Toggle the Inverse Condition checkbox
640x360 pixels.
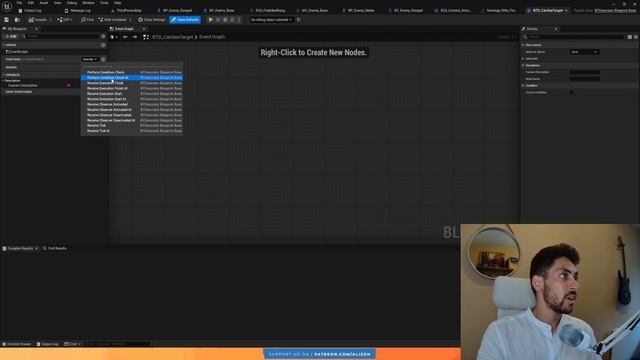tap(571, 93)
